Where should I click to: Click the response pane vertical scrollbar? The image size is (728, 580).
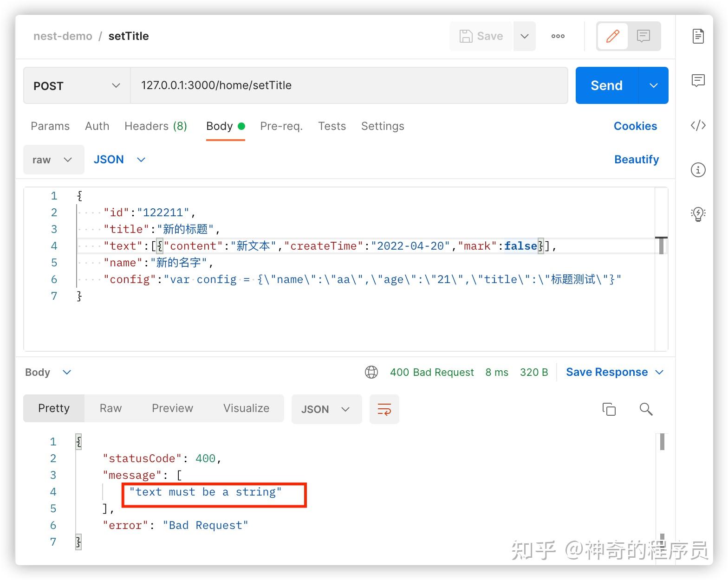pos(662,442)
